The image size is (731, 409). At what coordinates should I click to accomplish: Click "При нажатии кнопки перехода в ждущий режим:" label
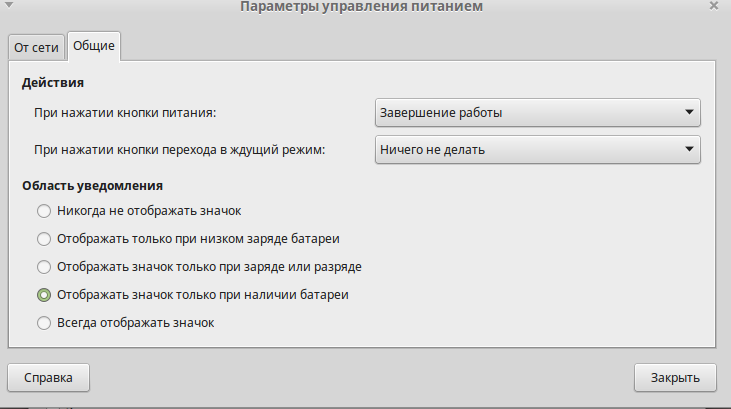(181, 150)
